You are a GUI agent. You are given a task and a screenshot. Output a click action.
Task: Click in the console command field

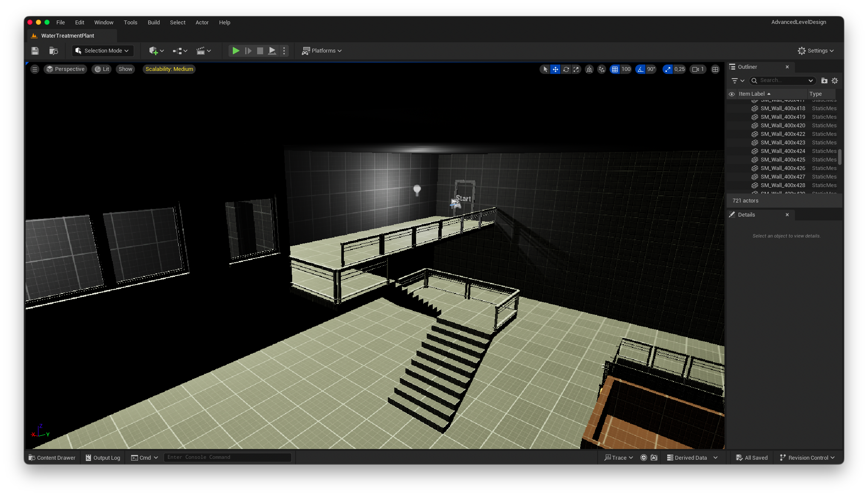tap(227, 458)
